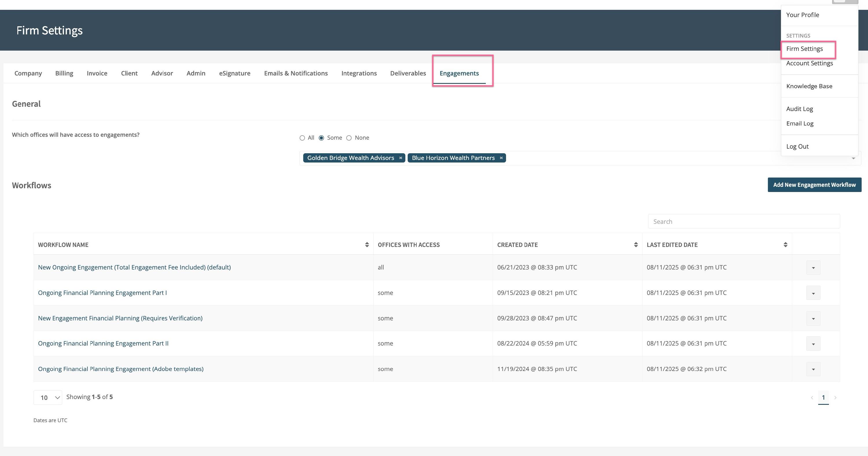Click created date 06/21/2023 @ 08:33 pm UTC
Image resolution: width=868 pixels, height=456 pixels.
pos(537,267)
